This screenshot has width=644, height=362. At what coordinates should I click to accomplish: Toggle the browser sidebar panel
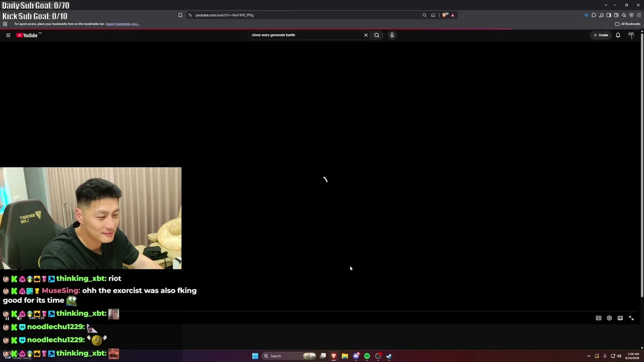point(609,15)
